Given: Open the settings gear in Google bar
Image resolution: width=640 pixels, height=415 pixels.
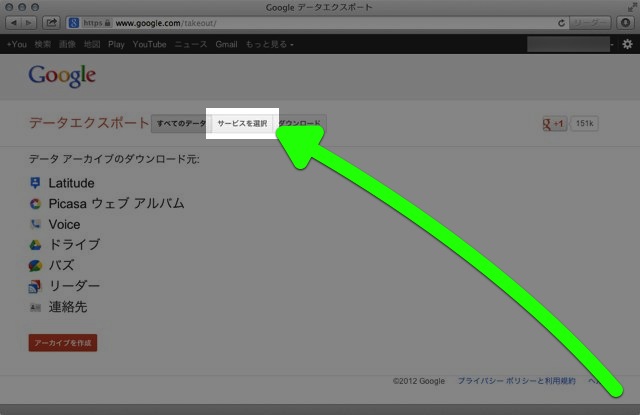Looking at the screenshot, I should [627, 44].
